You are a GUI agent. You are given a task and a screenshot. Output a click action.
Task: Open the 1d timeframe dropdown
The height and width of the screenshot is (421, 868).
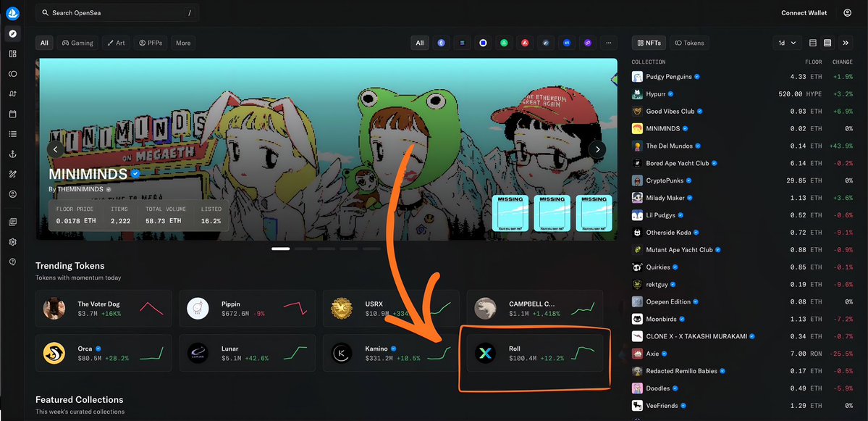point(787,43)
